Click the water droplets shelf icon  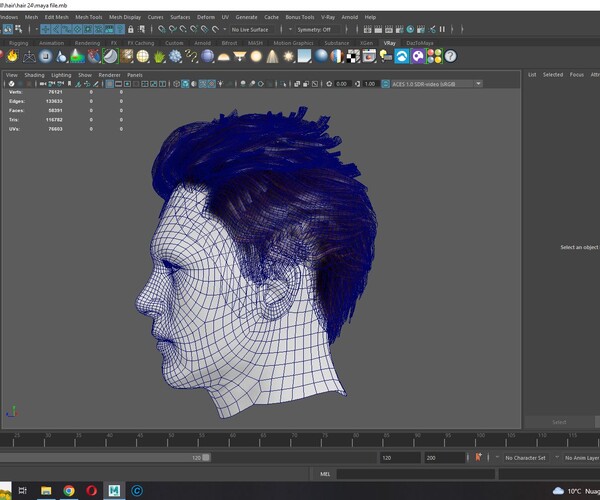[x=61, y=56]
